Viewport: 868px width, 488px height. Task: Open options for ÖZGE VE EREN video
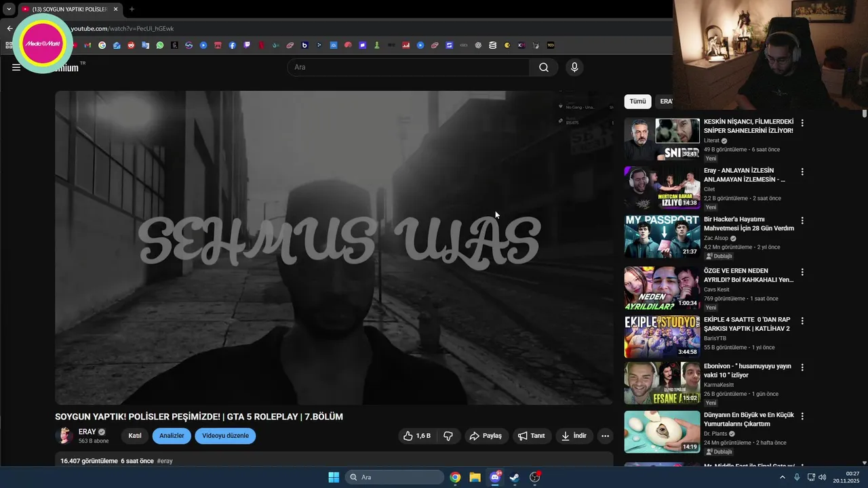(x=802, y=272)
